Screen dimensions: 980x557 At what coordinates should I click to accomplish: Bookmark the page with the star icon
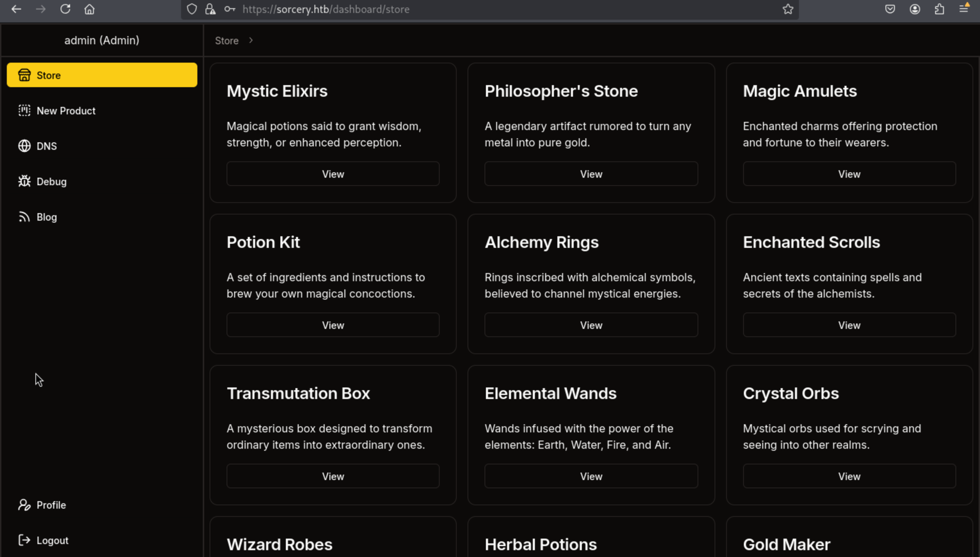[788, 9]
